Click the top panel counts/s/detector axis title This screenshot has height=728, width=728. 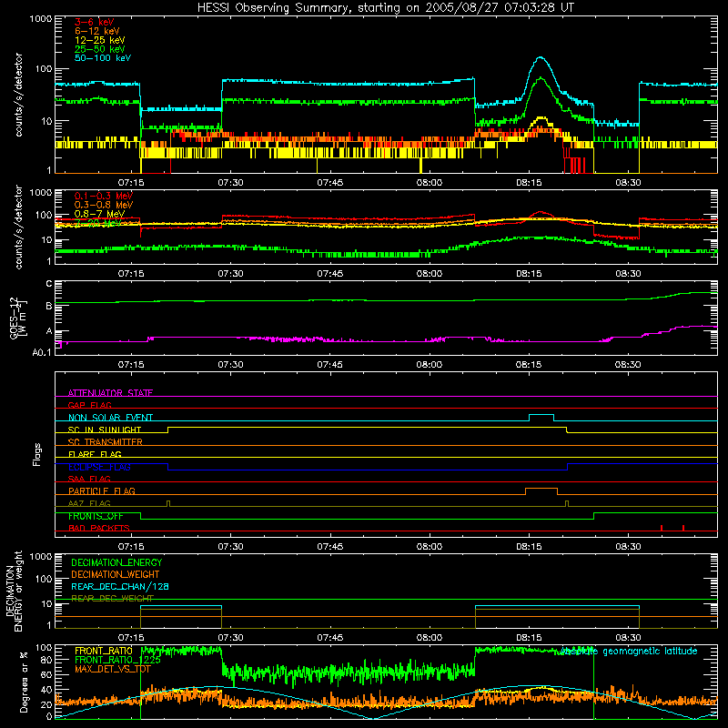[x=18, y=95]
